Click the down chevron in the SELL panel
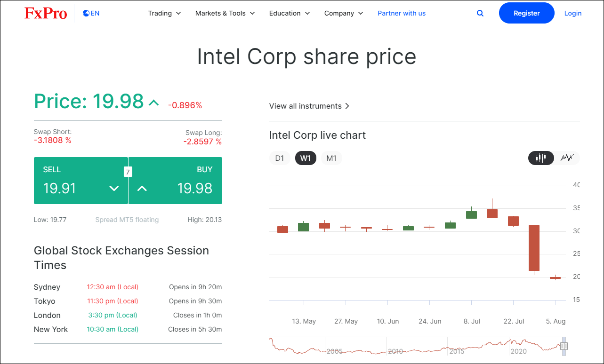 tap(114, 188)
